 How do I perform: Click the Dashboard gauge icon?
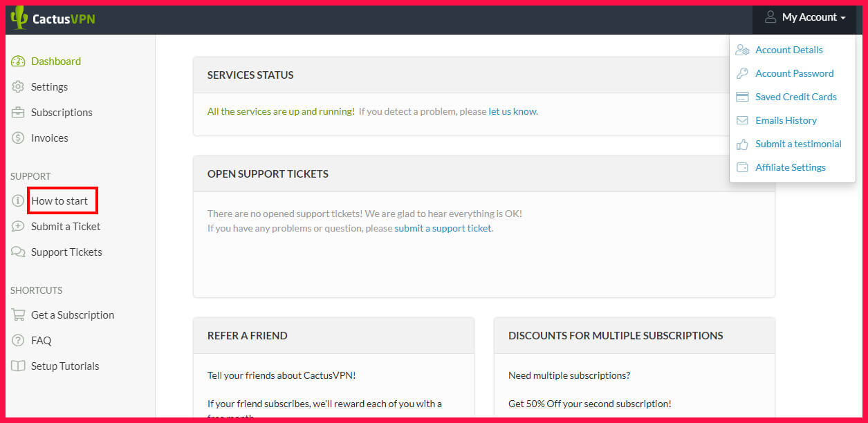(x=18, y=61)
